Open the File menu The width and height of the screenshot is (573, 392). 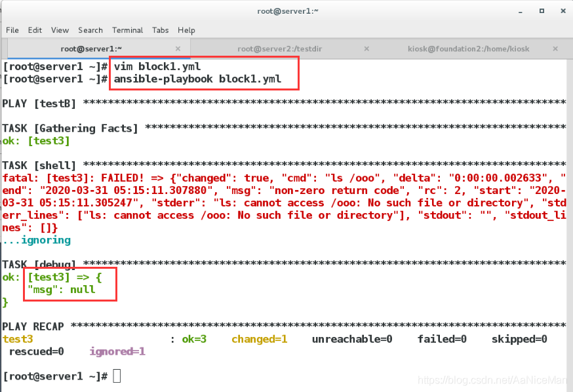tap(12, 30)
